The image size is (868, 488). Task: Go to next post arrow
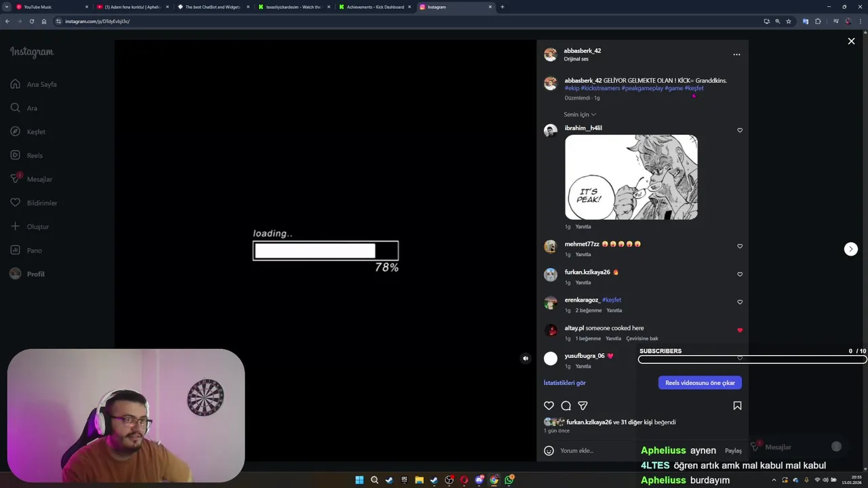851,249
